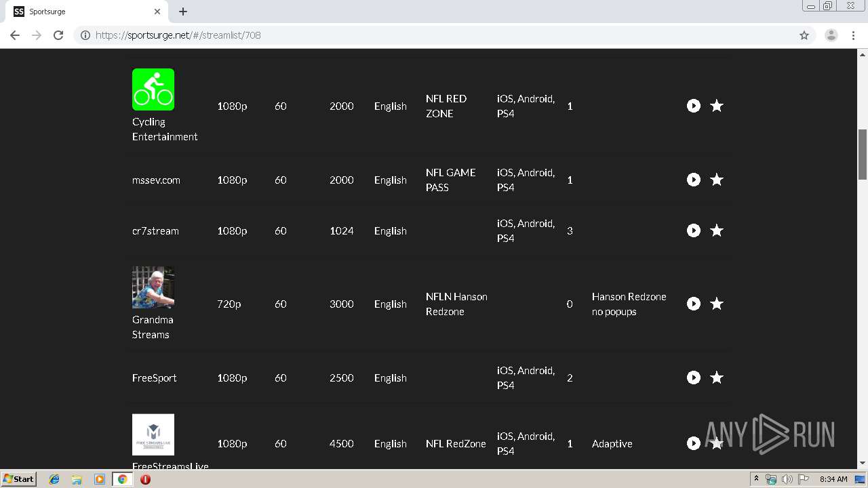
Task: Select NFL GAME PASS channel text
Action: (451, 180)
